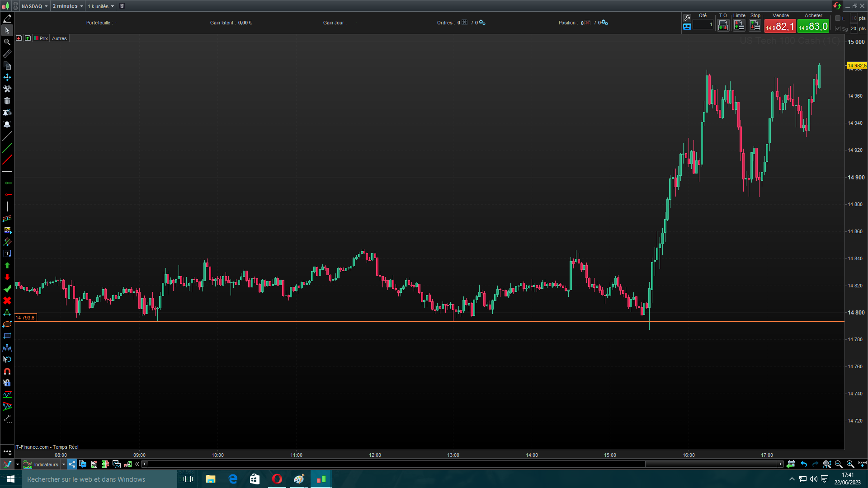Click the red Vendre price button
The height and width of the screenshot is (488, 868).
[780, 27]
